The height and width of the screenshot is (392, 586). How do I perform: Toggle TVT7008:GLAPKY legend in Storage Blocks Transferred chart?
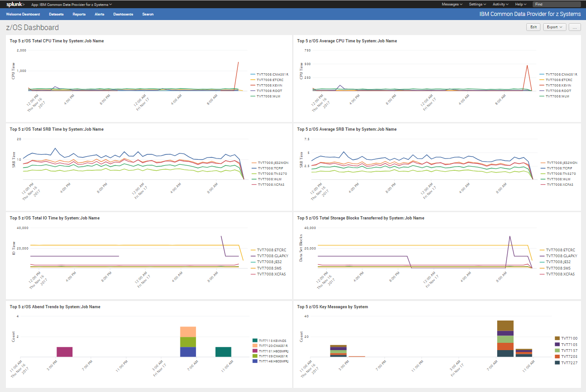[x=559, y=256]
